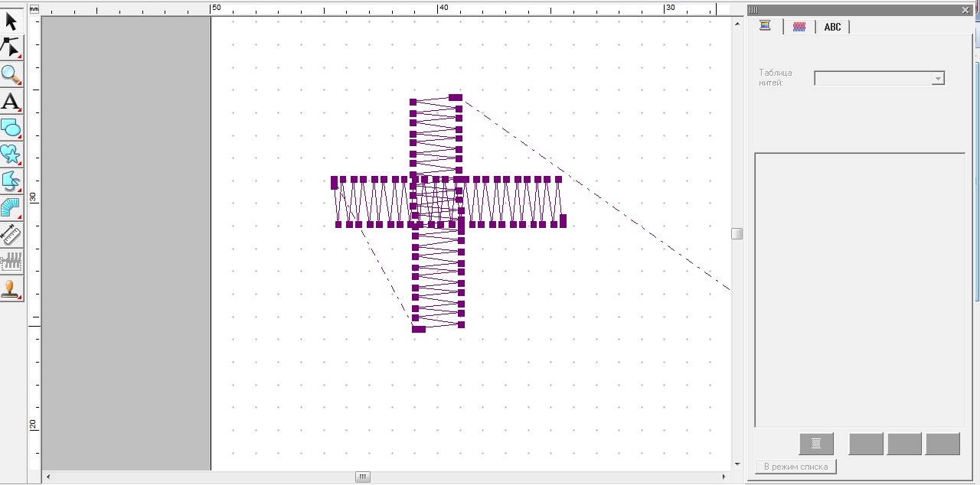Click the gray spool button below the thread list
Image resolution: width=980 pixels, height=485 pixels.
click(816, 444)
